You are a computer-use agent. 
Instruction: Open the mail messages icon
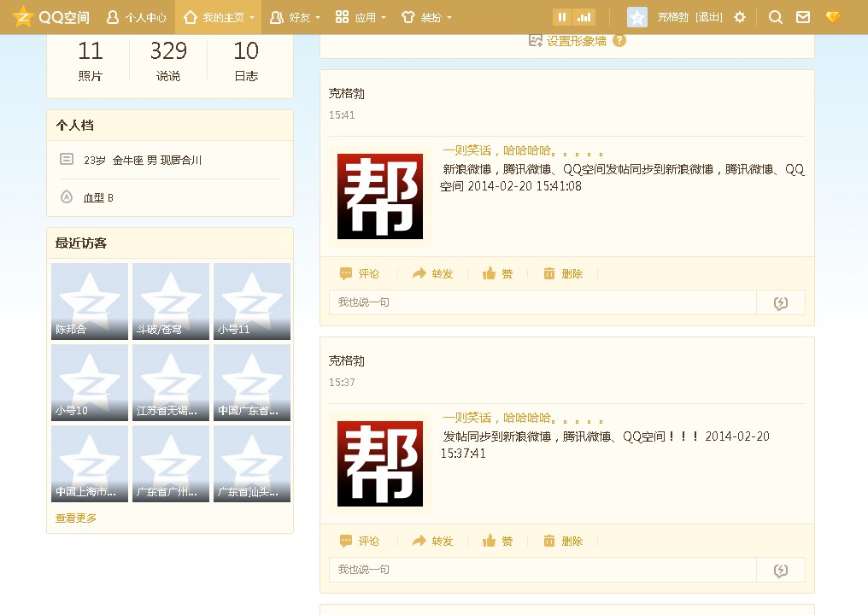coord(803,17)
